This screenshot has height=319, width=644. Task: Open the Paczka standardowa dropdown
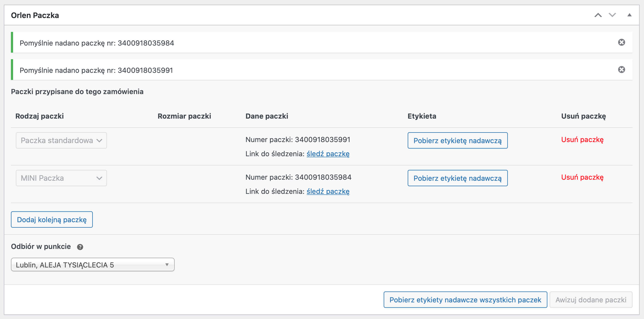pos(61,140)
